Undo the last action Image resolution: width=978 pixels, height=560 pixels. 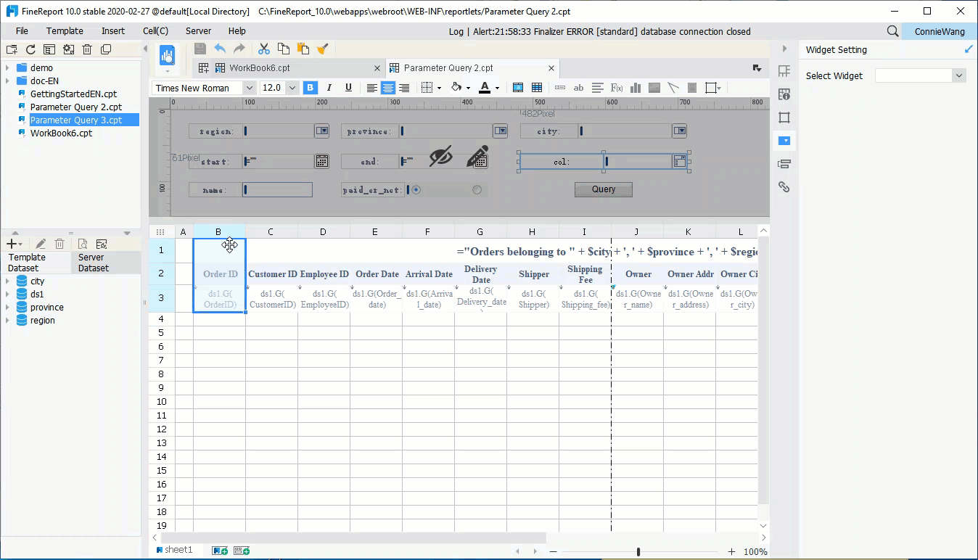[x=220, y=49]
